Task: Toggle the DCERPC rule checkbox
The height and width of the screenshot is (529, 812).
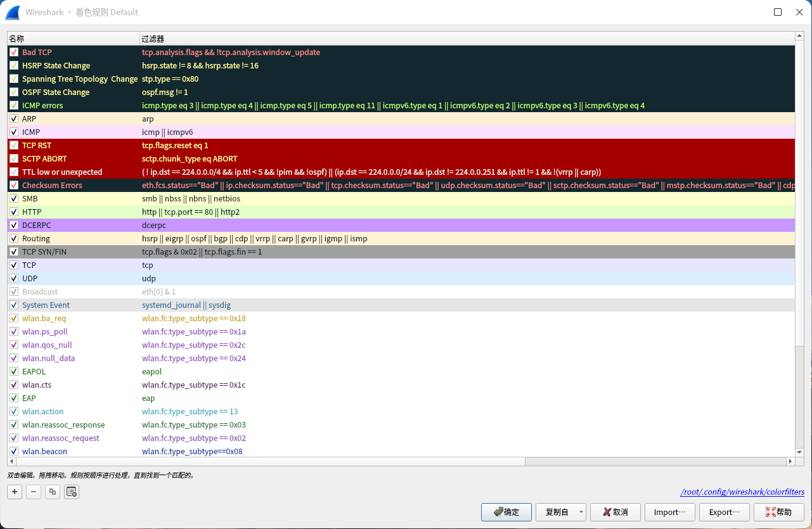Action: point(14,226)
